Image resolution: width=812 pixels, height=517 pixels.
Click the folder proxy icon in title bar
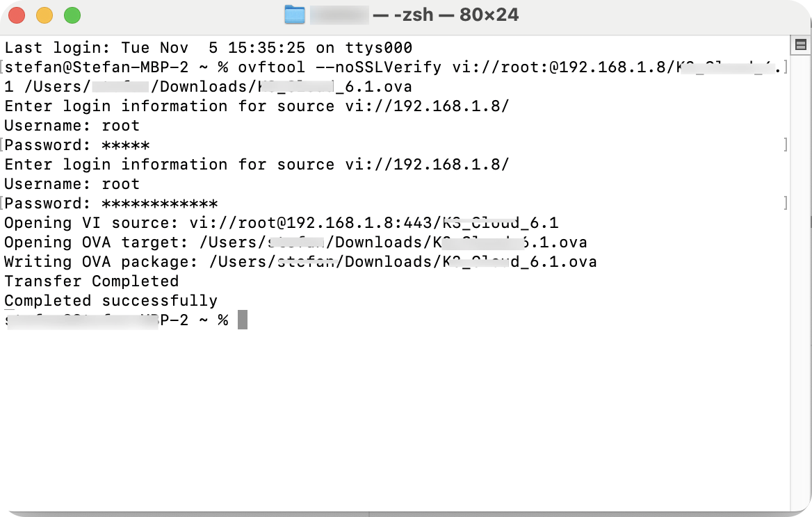[x=295, y=15]
